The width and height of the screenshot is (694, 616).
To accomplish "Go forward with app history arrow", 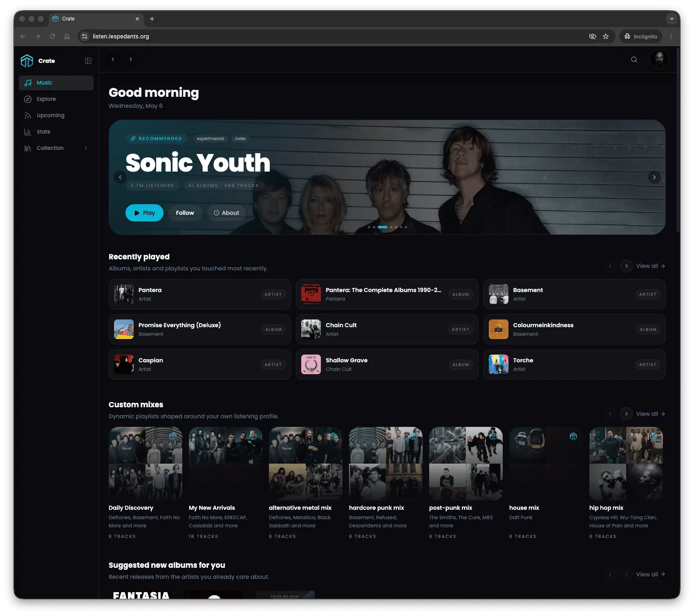I will click(131, 59).
